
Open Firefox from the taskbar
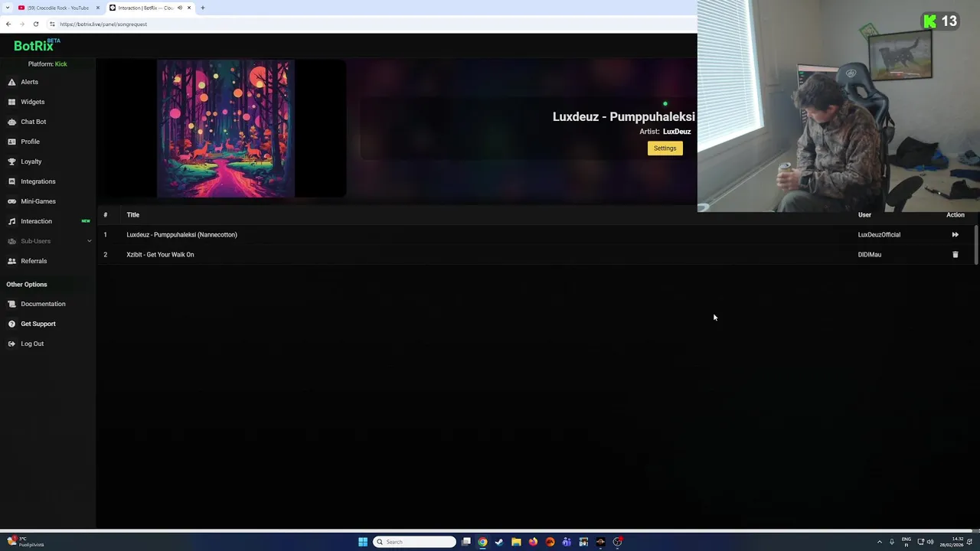click(x=533, y=542)
